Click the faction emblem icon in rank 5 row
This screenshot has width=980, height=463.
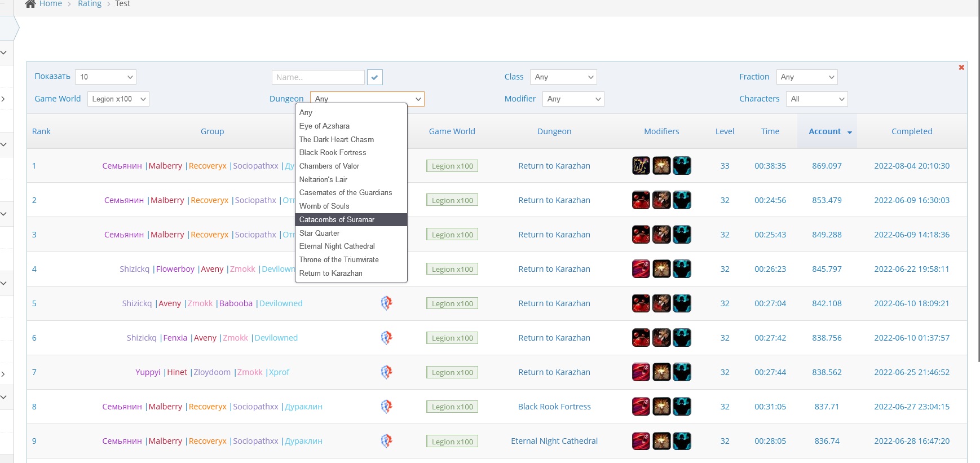click(386, 303)
